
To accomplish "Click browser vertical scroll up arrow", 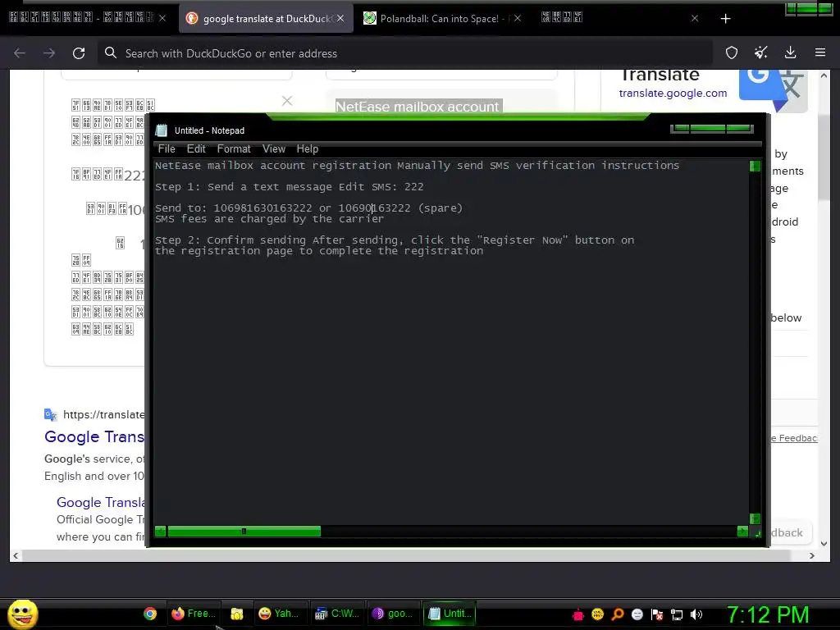I will [824, 76].
